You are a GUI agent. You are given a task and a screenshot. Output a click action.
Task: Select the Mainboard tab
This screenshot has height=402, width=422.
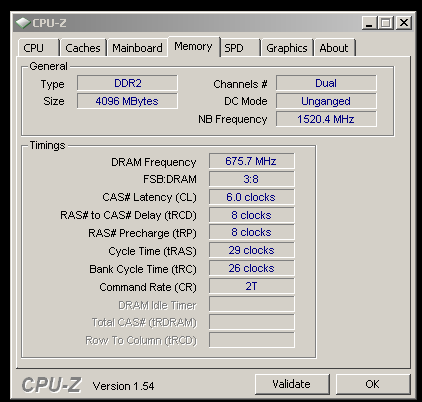(137, 48)
